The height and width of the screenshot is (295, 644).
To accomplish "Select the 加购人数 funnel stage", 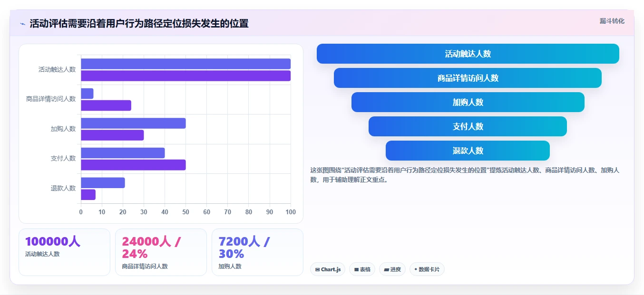I will click(x=468, y=102).
